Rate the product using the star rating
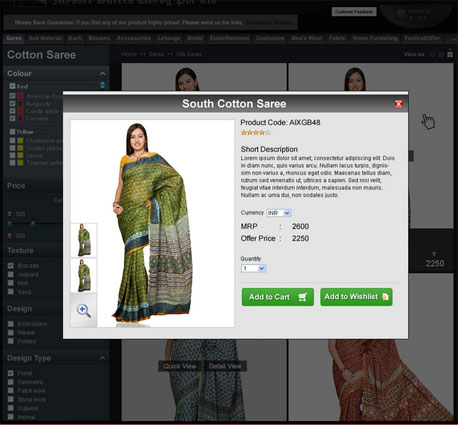This screenshot has width=458, height=425. point(255,133)
